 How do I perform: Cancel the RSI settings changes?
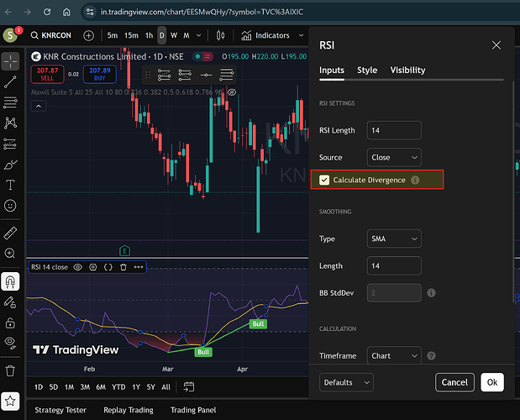click(x=454, y=382)
